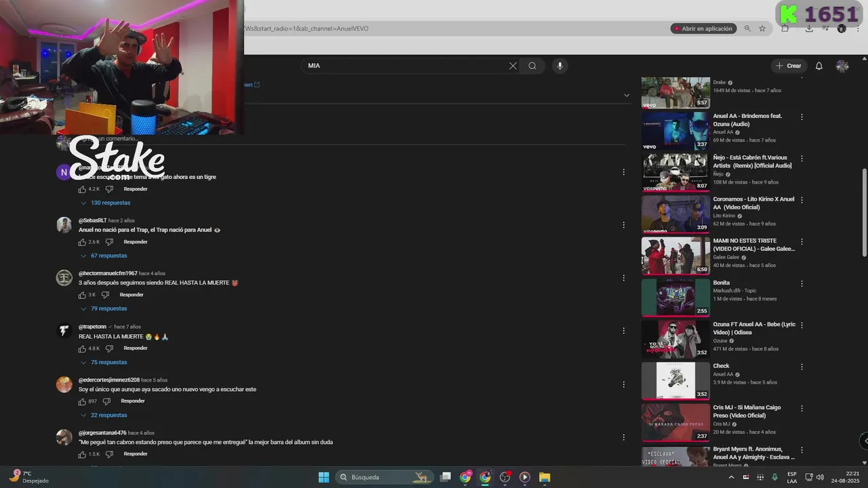Open the YouTube account avatar menu
Screen dimensions: 868x488
[x=842, y=66]
